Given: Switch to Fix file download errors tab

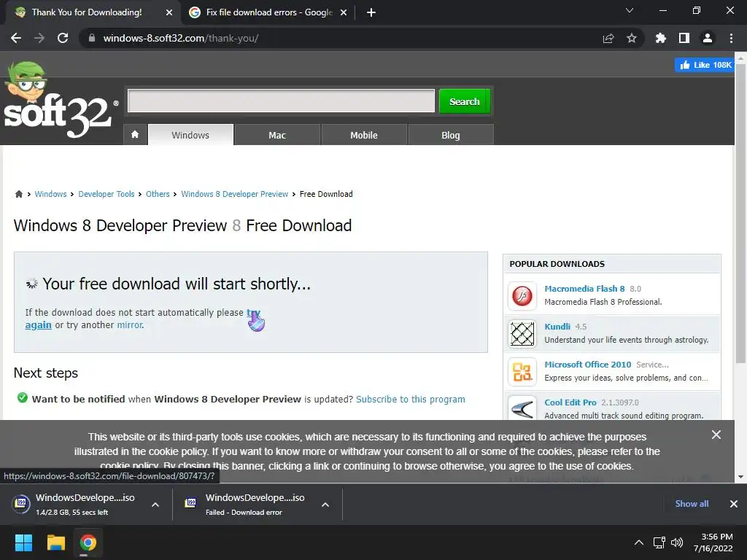Looking at the screenshot, I should coord(268,12).
